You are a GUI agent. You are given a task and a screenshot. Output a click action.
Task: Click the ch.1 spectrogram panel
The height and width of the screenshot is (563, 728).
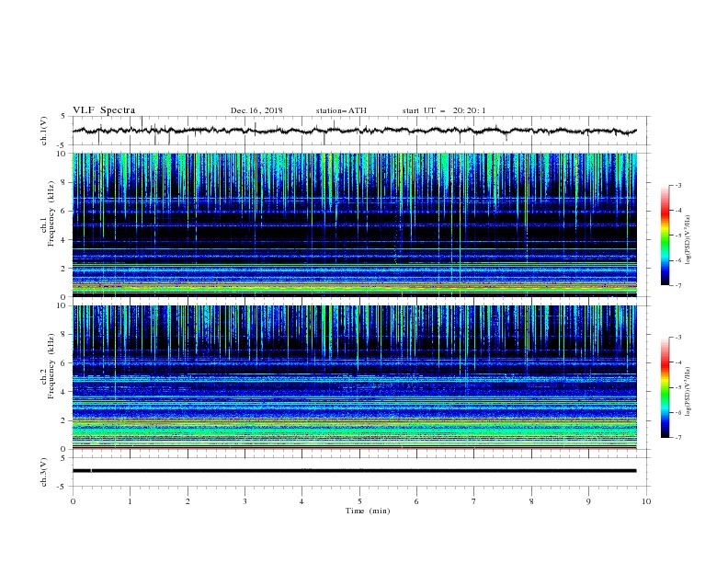(x=355, y=224)
